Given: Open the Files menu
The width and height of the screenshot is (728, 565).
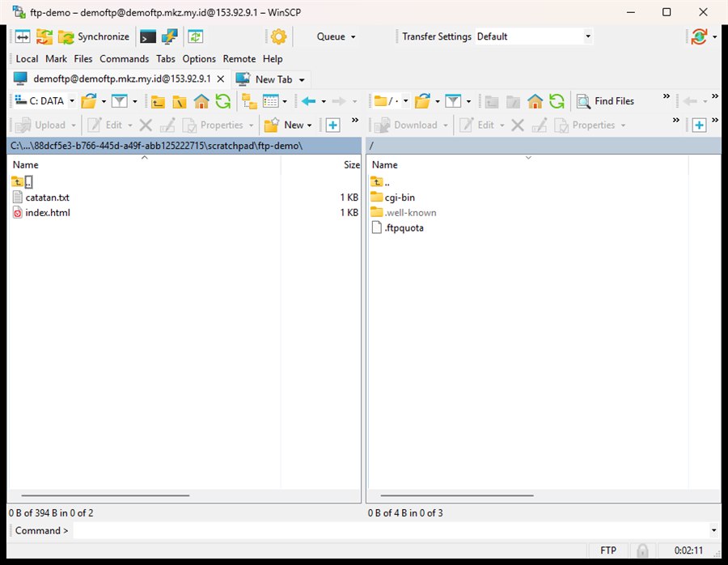Looking at the screenshot, I should (83, 58).
